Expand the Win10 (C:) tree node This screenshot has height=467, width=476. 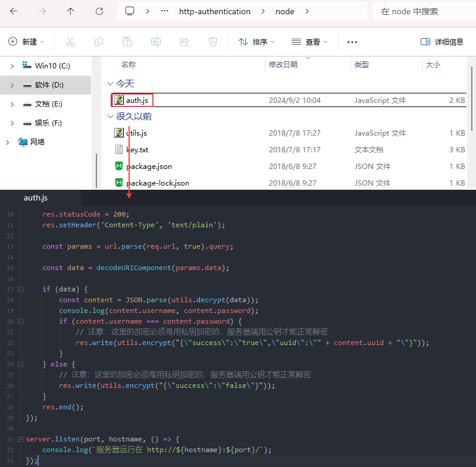pos(12,66)
